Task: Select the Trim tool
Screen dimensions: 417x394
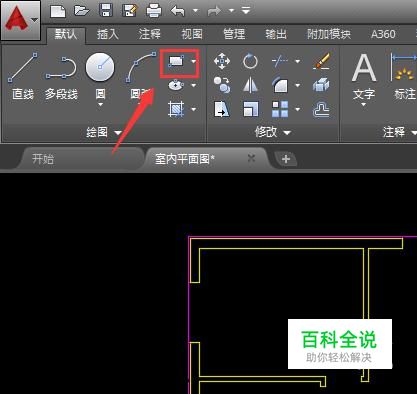Action: [280, 61]
